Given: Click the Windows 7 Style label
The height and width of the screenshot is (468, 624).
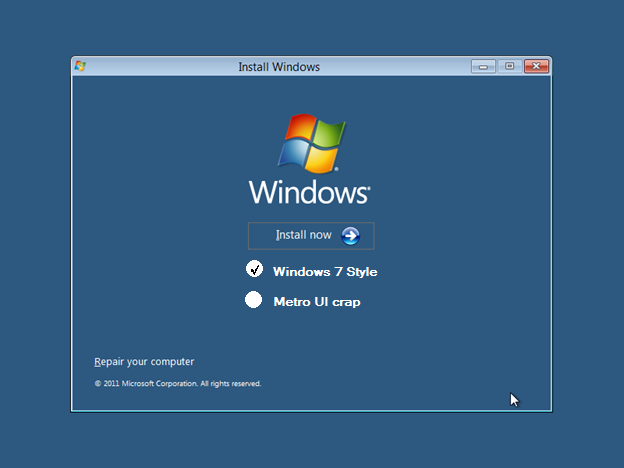Looking at the screenshot, I should 325,272.
